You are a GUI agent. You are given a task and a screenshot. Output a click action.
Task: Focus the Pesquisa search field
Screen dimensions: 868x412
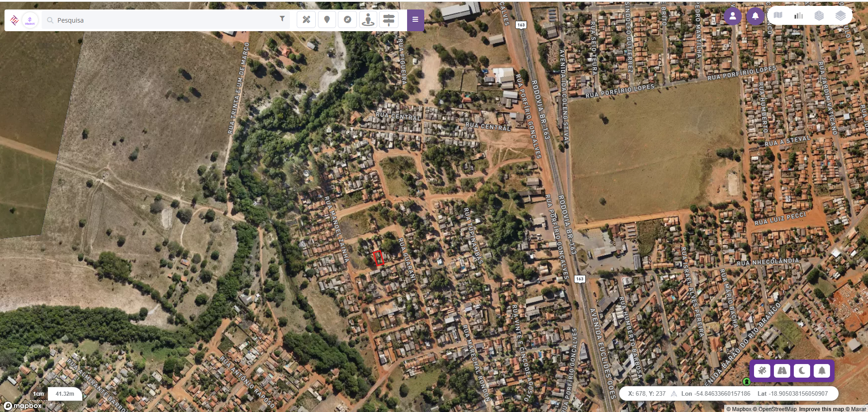click(x=166, y=20)
